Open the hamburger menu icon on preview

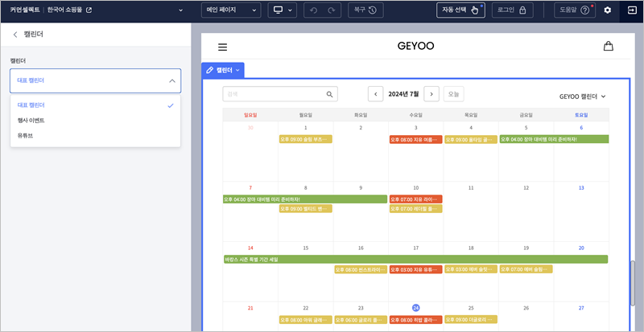click(223, 47)
